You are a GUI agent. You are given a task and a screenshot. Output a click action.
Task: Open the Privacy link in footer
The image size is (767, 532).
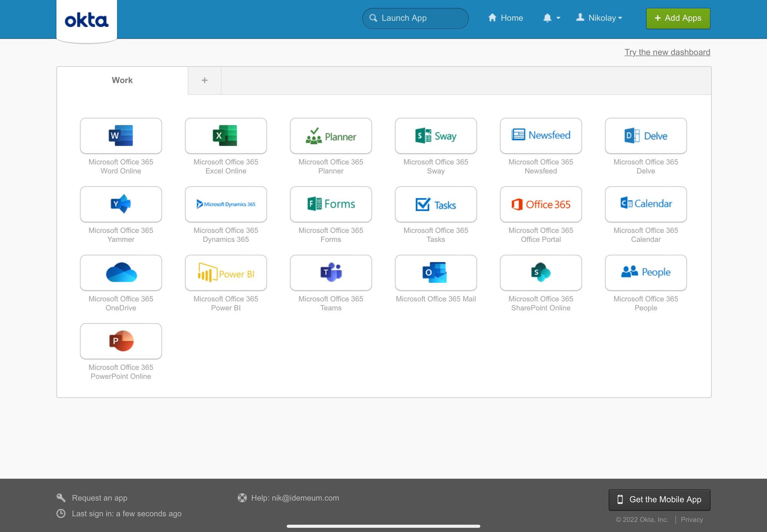click(692, 520)
